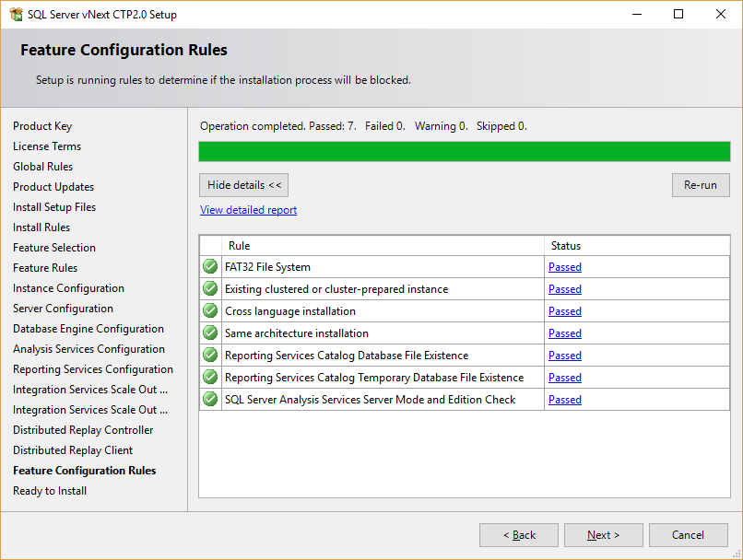Viewport: 743px width, 560px height.
Task: Select Reporting Services Configuration step
Action: coord(93,369)
